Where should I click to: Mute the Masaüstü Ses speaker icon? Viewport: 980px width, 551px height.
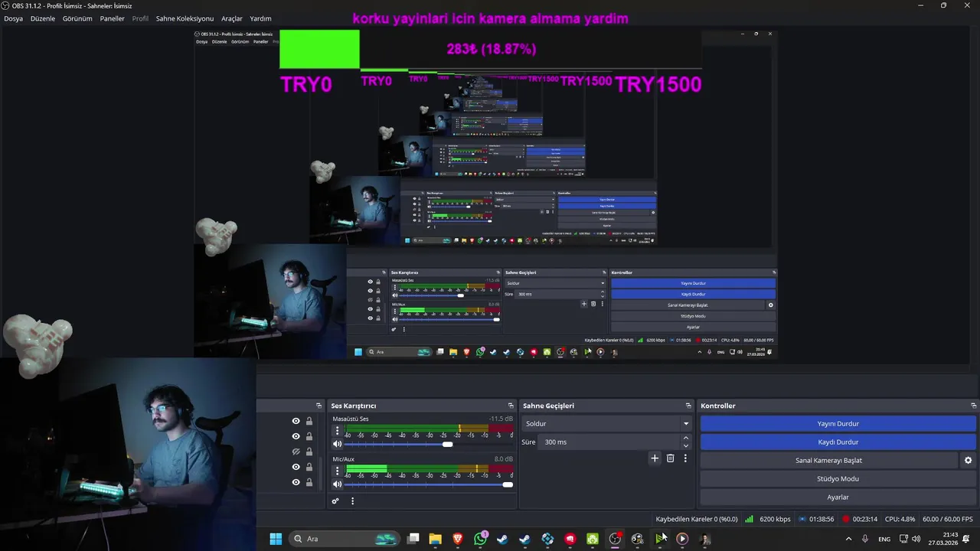338,444
